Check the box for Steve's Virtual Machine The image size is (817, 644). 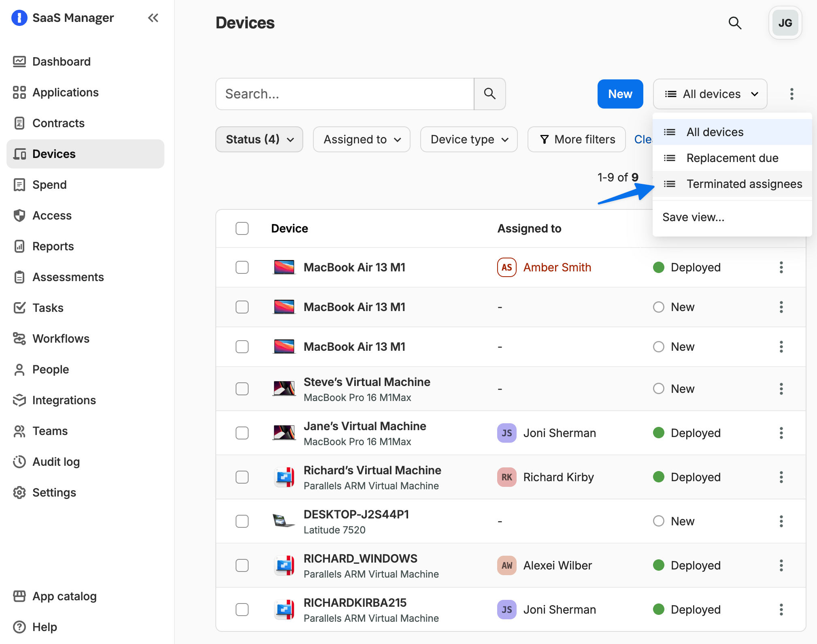(x=242, y=389)
